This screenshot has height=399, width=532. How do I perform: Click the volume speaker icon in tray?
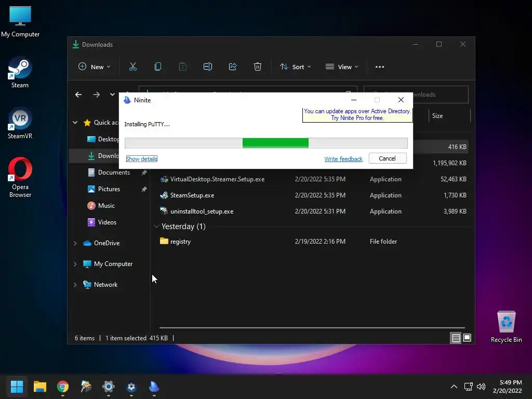481,387
